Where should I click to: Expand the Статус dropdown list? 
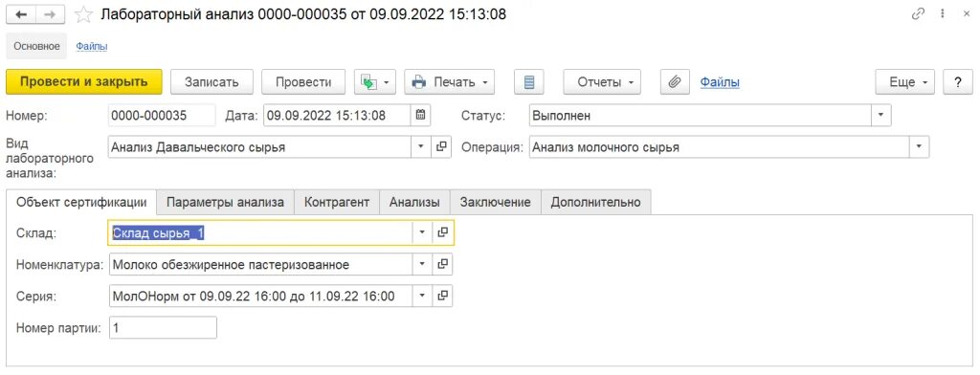(x=881, y=115)
